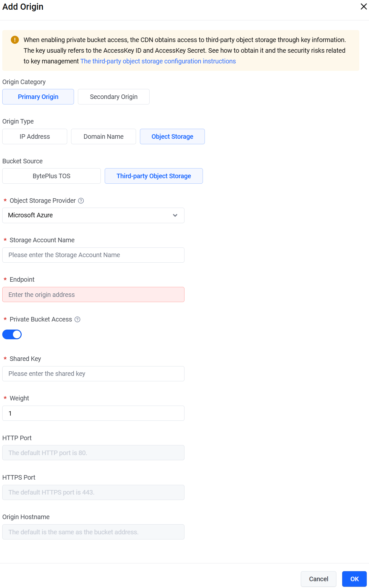This screenshot has width=369, height=588.
Task: Click the Shared Key input field
Action: [93, 374]
